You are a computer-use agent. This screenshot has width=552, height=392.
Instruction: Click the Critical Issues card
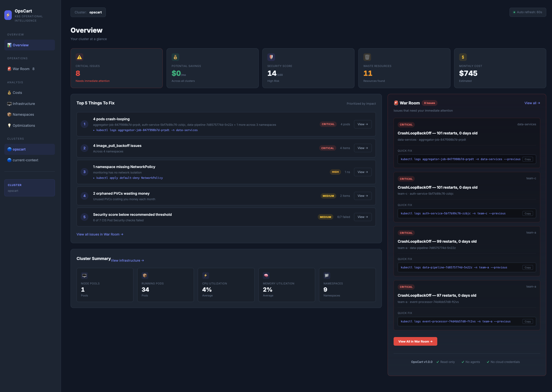coord(117,68)
